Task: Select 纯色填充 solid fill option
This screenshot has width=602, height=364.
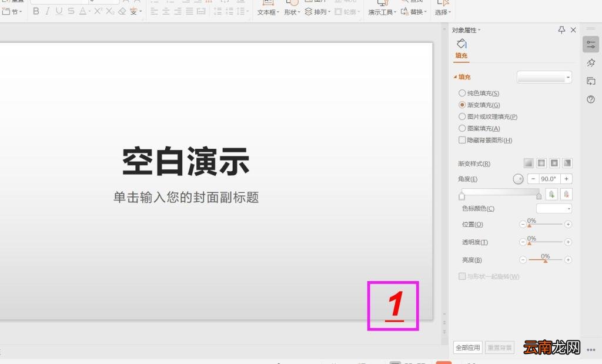Action: (462, 93)
